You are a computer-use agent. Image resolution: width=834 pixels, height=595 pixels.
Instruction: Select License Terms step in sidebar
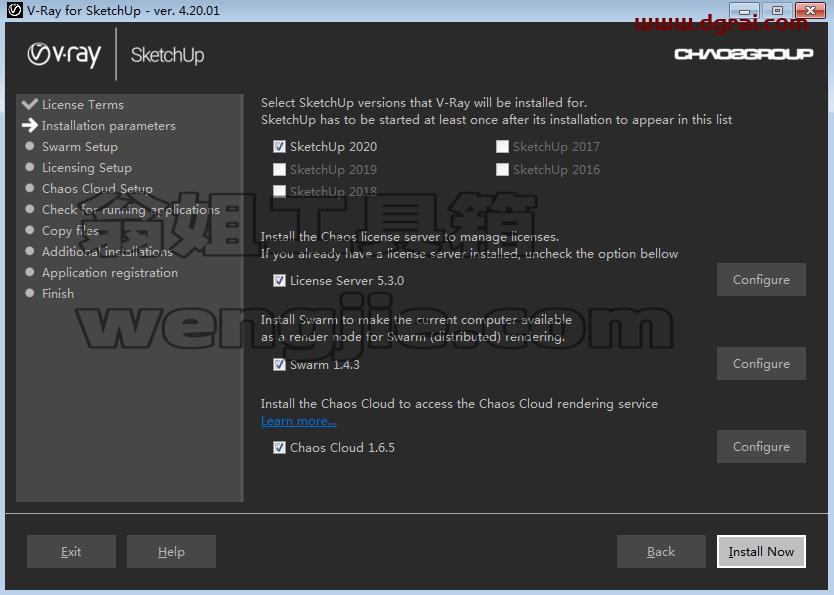(83, 105)
